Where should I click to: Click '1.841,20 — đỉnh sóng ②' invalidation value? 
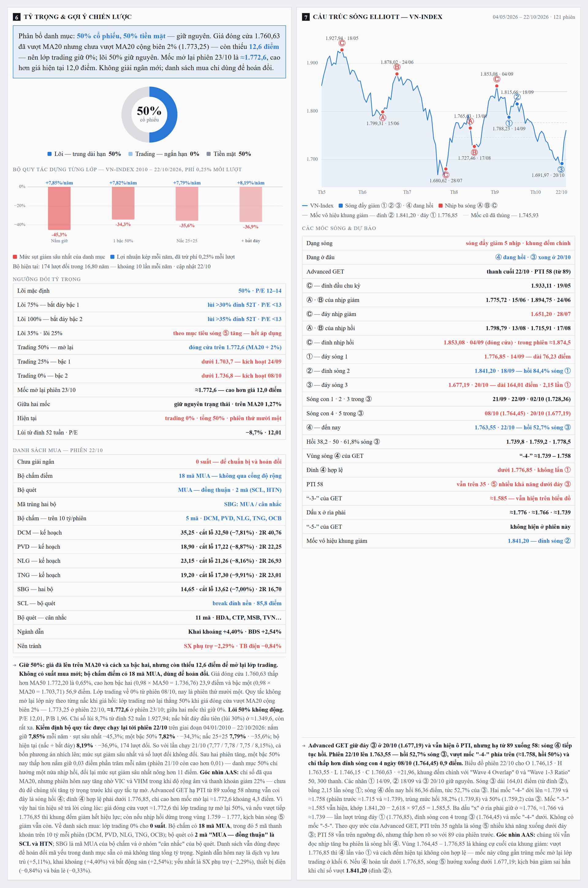[x=539, y=541]
